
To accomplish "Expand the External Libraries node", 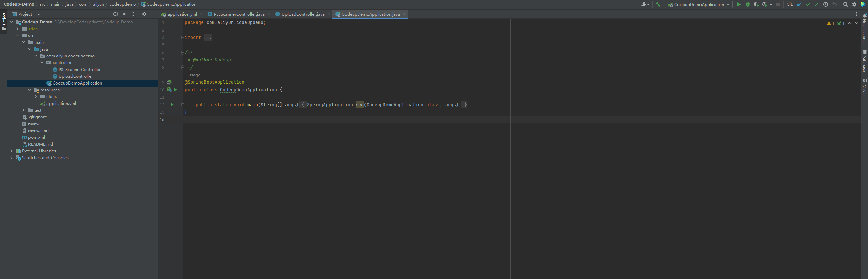I will pos(11,151).
